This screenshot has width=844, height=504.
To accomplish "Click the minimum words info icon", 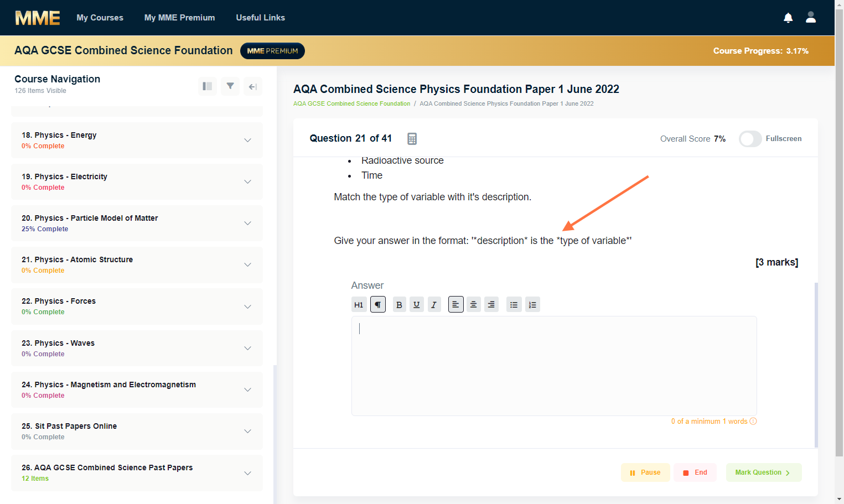I will (753, 421).
